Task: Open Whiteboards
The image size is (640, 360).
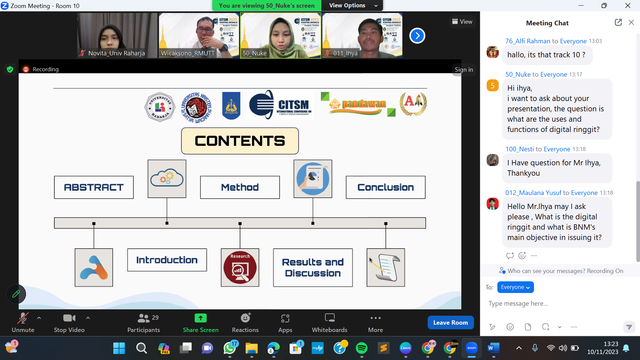Action: pos(329,322)
